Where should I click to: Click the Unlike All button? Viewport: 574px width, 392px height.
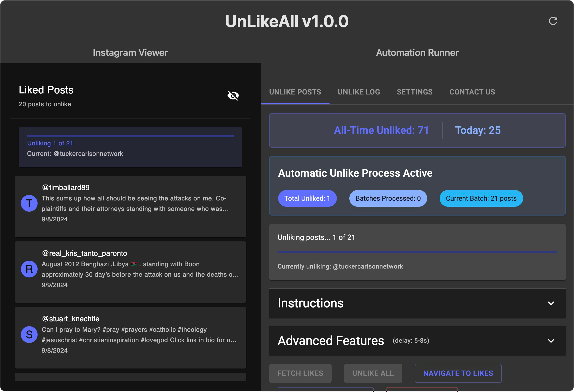click(x=373, y=373)
